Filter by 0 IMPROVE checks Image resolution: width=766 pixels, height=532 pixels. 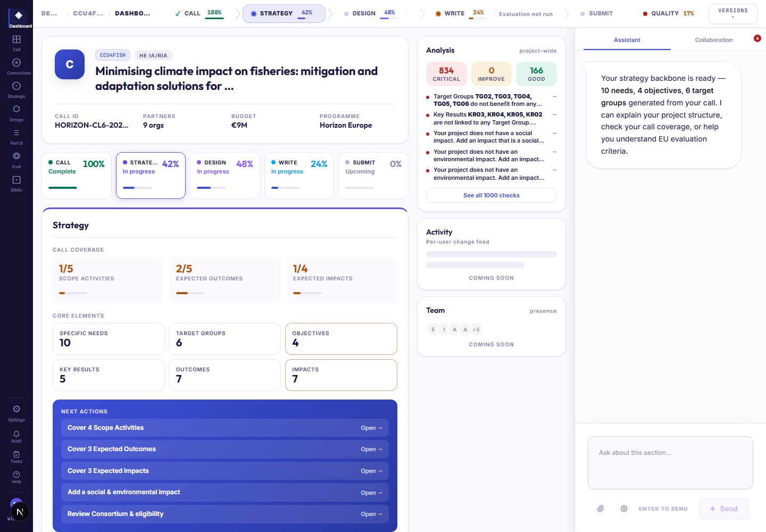(492, 74)
